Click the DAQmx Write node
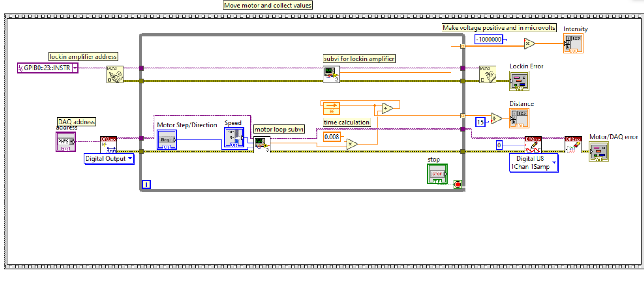Screen dimensions: 644x289 tap(533, 145)
